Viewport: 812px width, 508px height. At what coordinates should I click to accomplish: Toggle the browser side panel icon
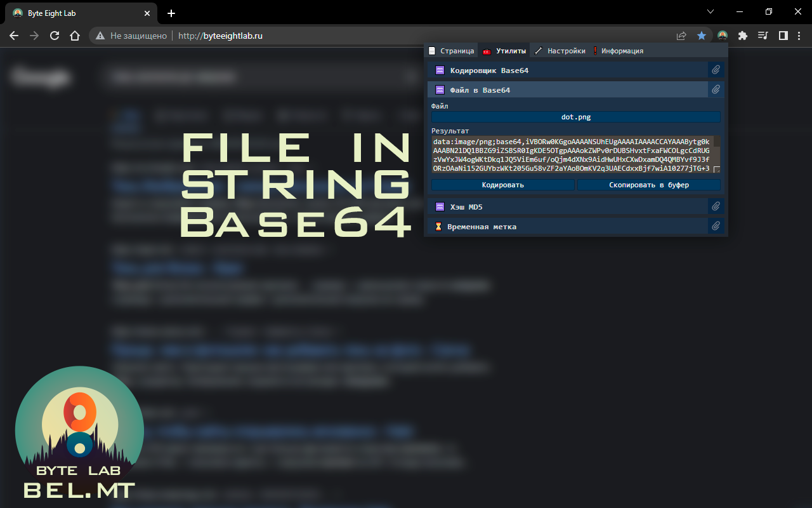[783, 36]
